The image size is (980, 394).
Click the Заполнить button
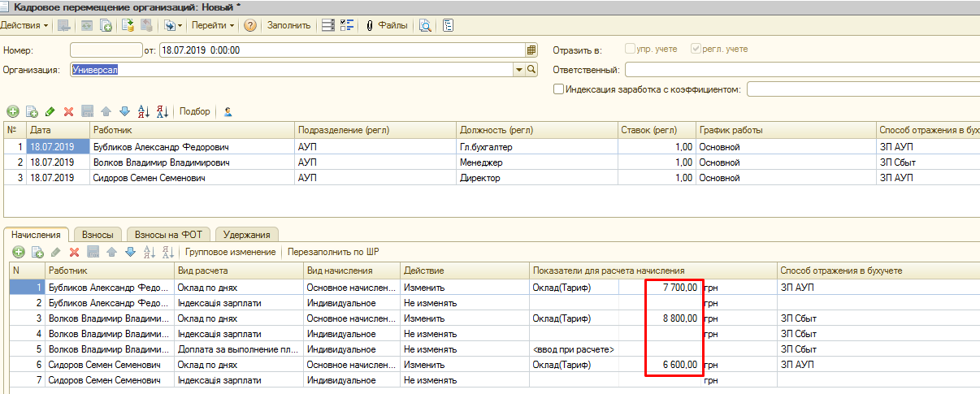(289, 25)
